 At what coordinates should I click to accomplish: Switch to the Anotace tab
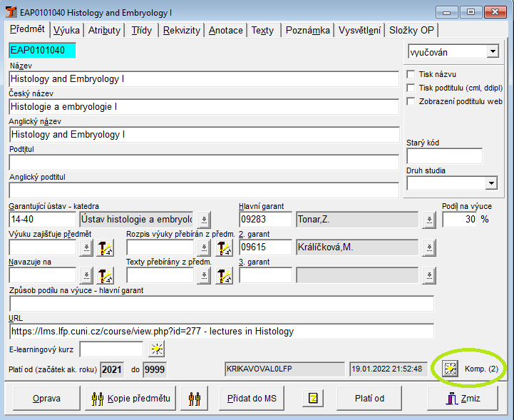[226, 30]
